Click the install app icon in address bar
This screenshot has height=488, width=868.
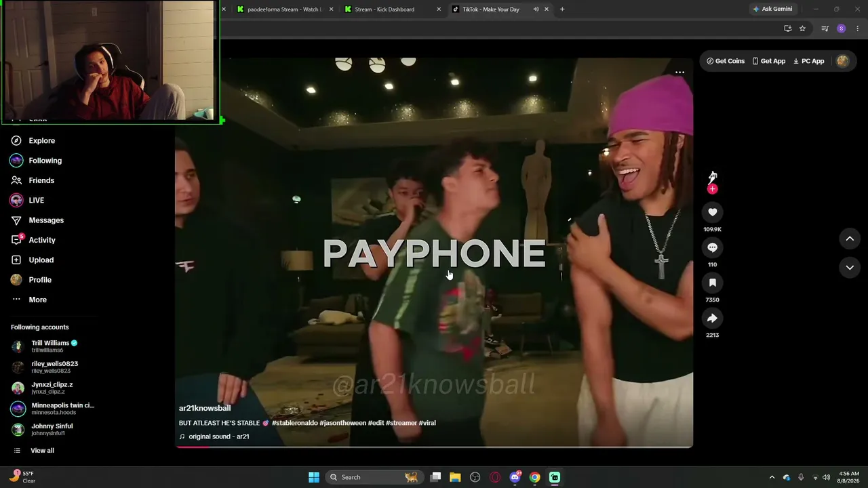[x=787, y=28]
